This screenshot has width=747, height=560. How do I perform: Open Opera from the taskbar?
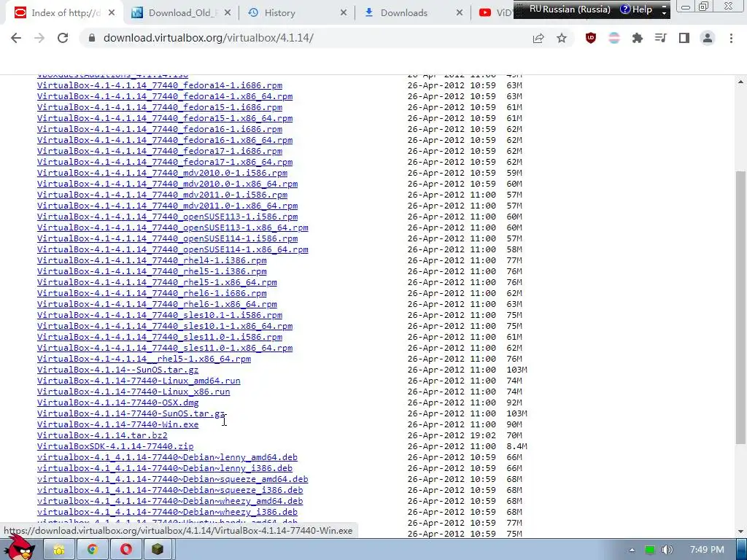125,550
